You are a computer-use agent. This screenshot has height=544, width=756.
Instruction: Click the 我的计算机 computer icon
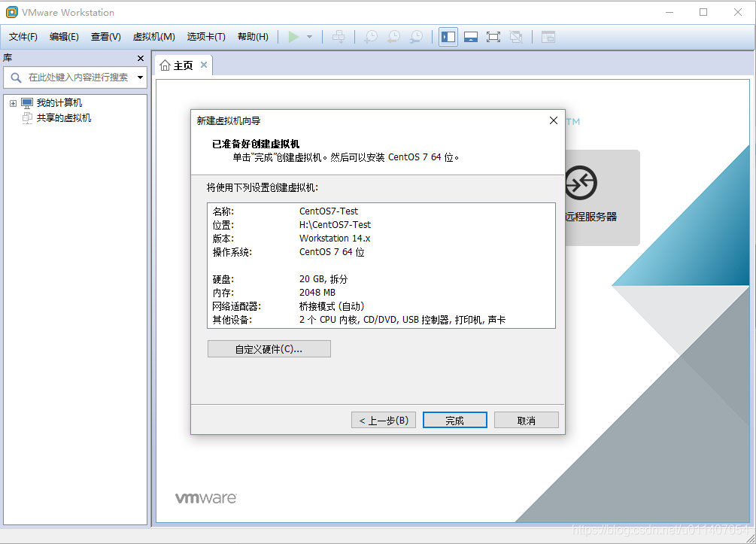coord(27,103)
